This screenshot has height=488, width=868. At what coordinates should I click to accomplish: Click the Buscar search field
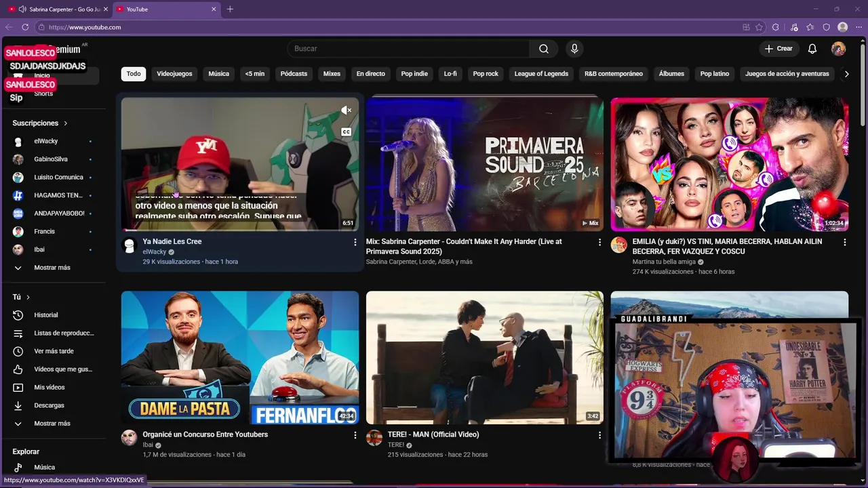[408, 49]
